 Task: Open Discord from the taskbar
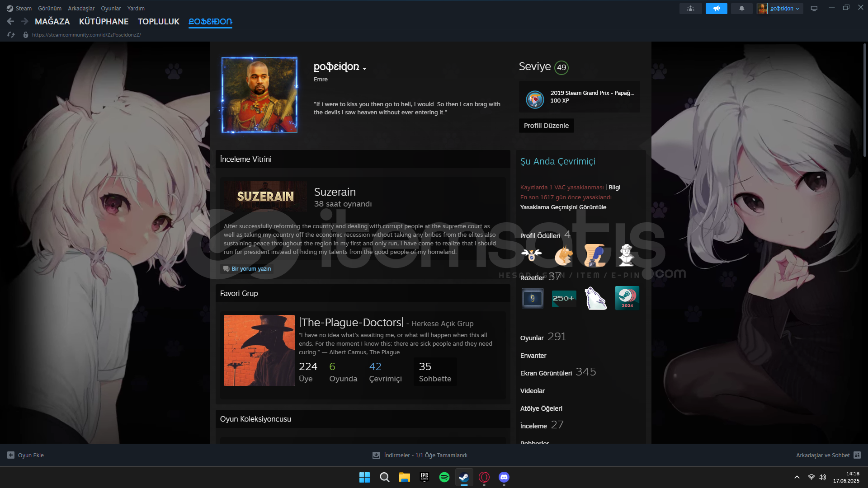(504, 477)
